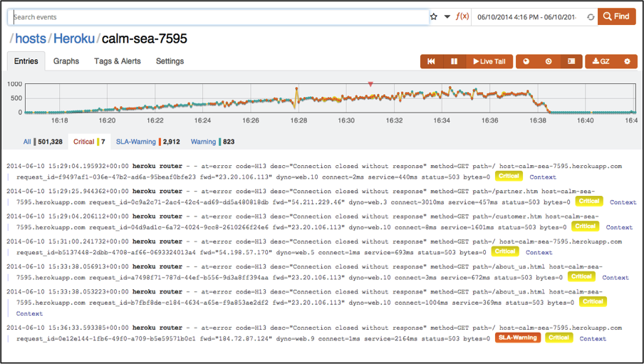644x364 pixels.
Task: Click the Critical tag on 15:31:00.241732 entry
Action: point(505,251)
